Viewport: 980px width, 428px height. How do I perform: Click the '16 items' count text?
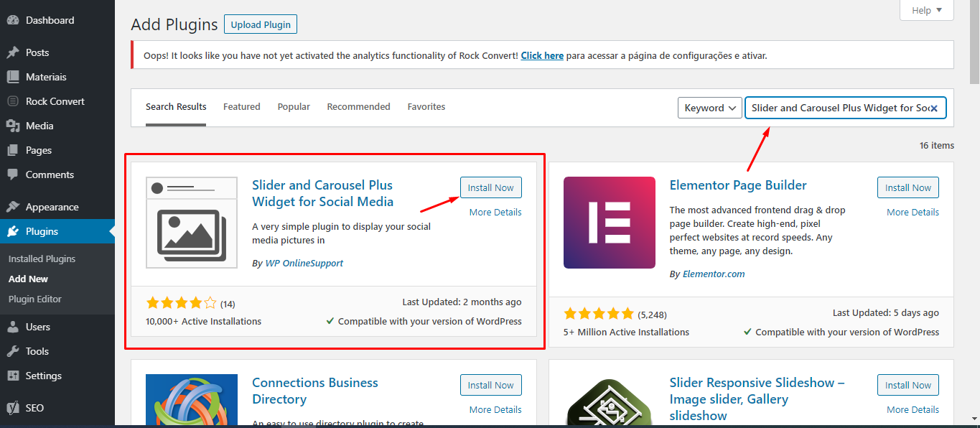[937, 145]
